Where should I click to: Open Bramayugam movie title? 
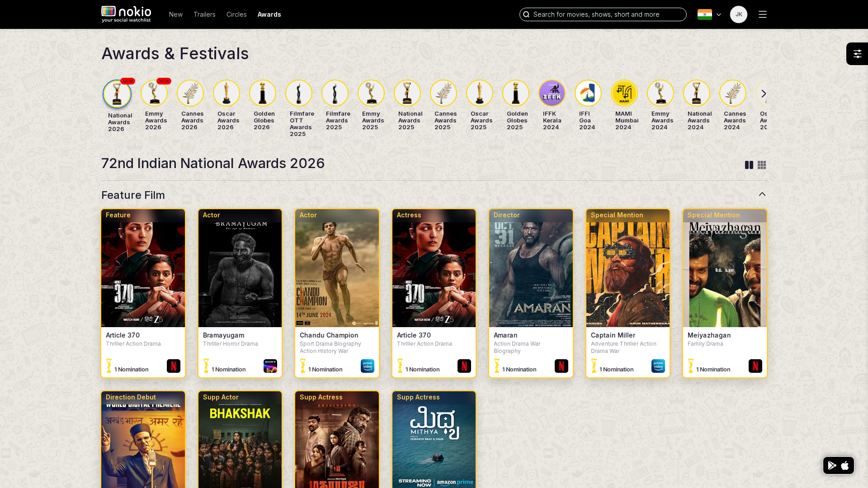[x=223, y=335]
